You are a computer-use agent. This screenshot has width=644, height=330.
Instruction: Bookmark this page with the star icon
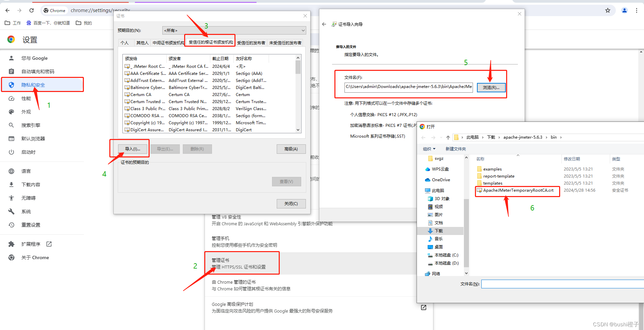608,10
